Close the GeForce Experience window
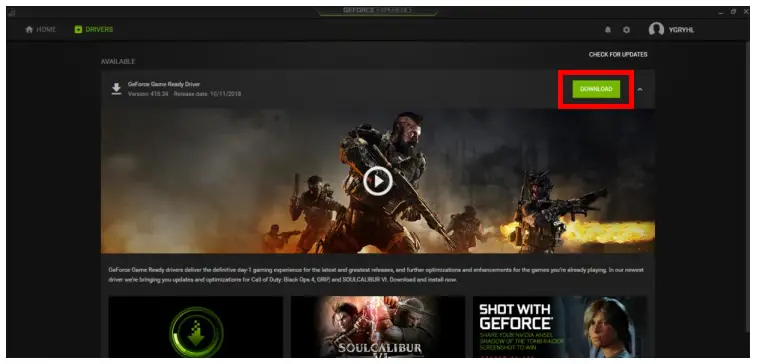This screenshot has height=364, width=763. pos(746,12)
